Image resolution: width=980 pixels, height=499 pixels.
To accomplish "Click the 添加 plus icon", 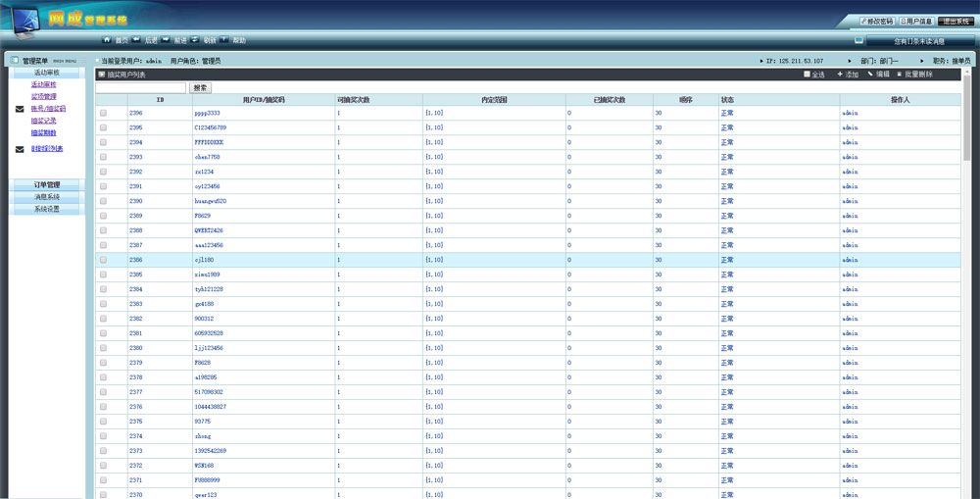I will pyautogui.click(x=840, y=74).
